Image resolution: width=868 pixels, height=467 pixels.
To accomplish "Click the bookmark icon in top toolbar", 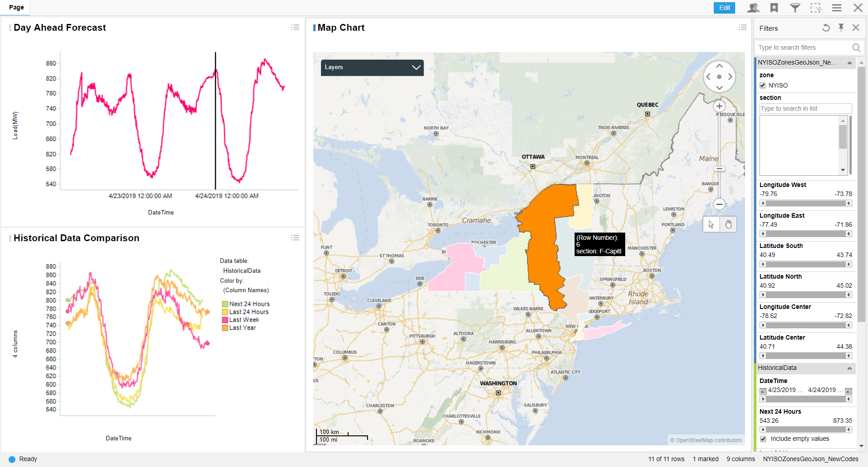I will 774,8.
